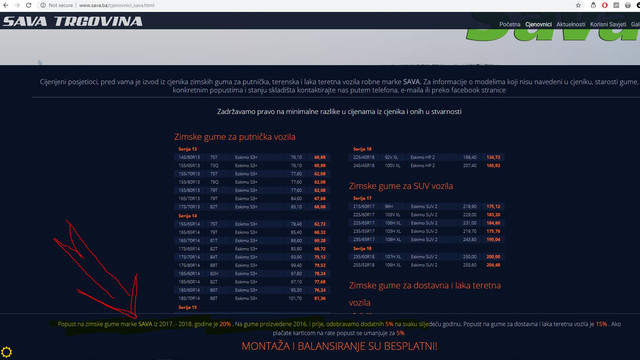This screenshot has height=360, width=640.
Task: Click the discounted price 195,04
Action: tap(493, 240)
